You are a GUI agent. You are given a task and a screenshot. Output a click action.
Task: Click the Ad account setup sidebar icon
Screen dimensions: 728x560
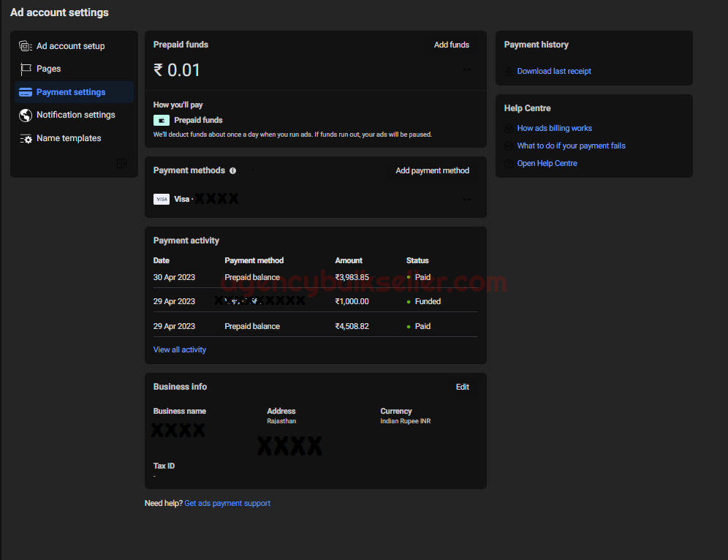[26, 46]
